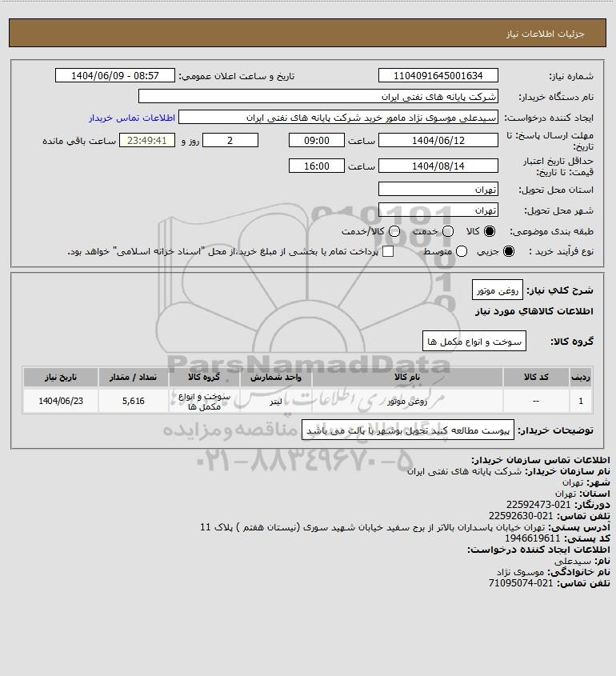Click the deadline time field 09:00
The height and width of the screenshot is (676, 616).
point(317,141)
